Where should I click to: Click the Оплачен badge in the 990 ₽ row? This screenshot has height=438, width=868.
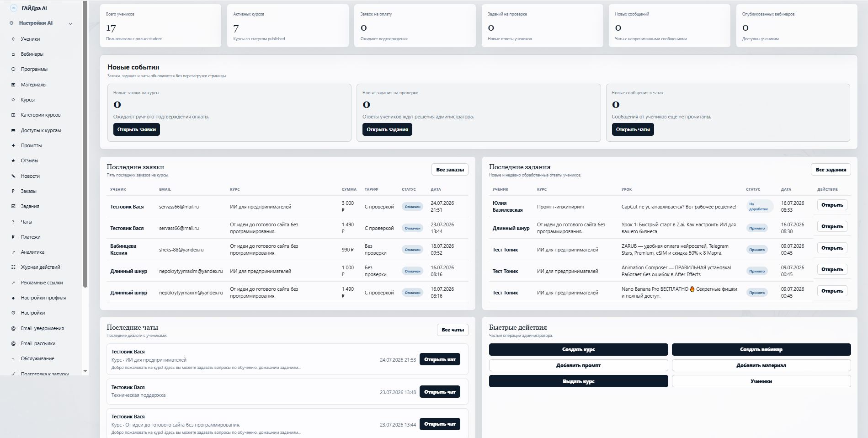[x=412, y=250]
